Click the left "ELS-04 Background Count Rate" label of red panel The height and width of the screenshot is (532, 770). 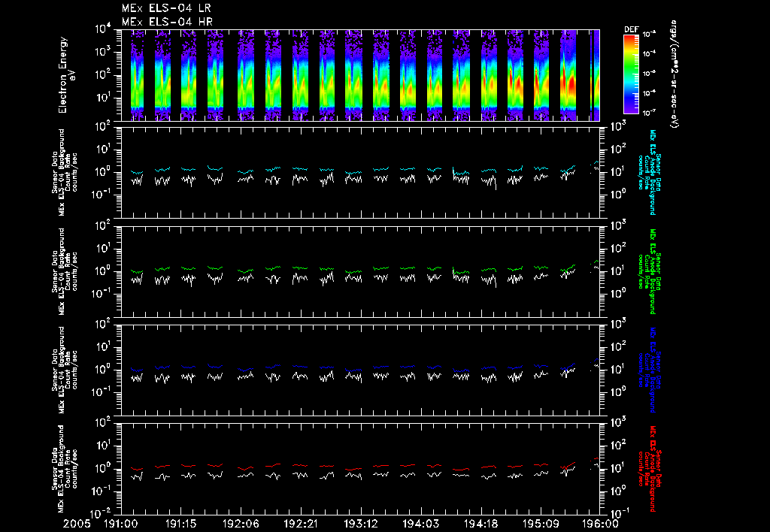click(65, 469)
